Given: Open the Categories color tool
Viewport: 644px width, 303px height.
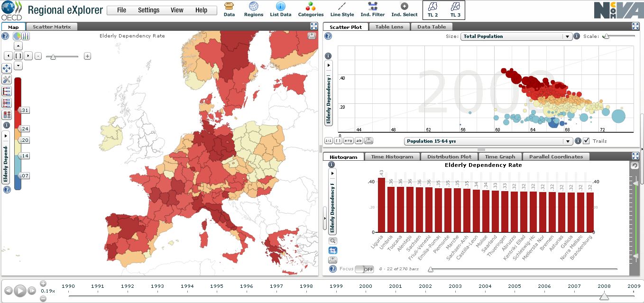Looking at the screenshot, I should [x=311, y=9].
